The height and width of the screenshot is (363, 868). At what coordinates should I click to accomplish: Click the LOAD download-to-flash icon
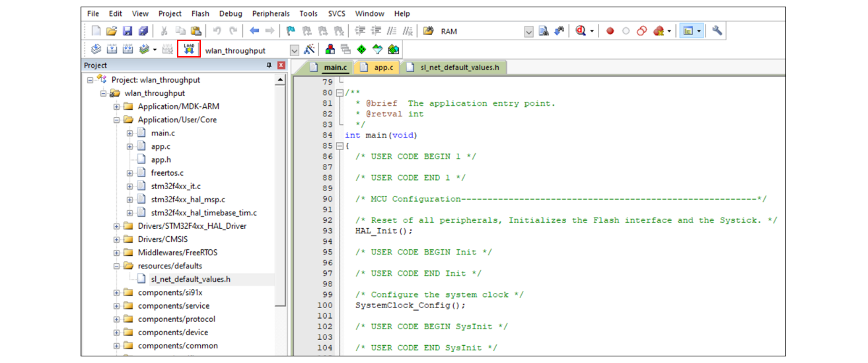189,50
